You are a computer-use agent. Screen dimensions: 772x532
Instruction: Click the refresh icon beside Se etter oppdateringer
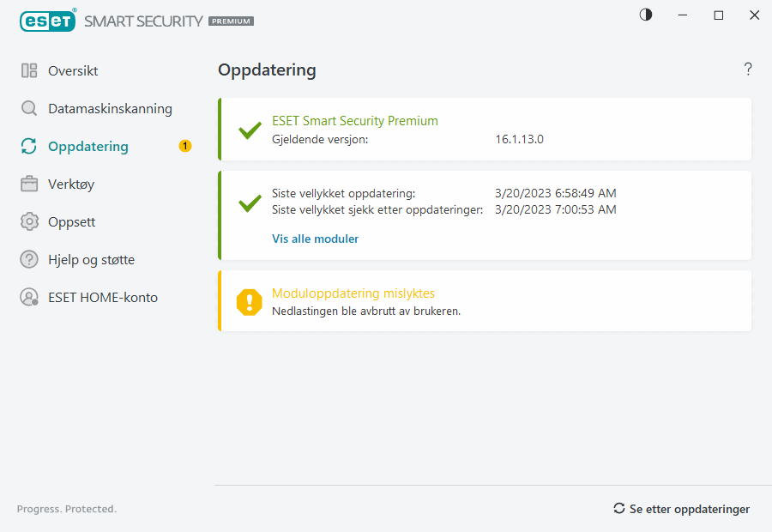[x=618, y=508]
